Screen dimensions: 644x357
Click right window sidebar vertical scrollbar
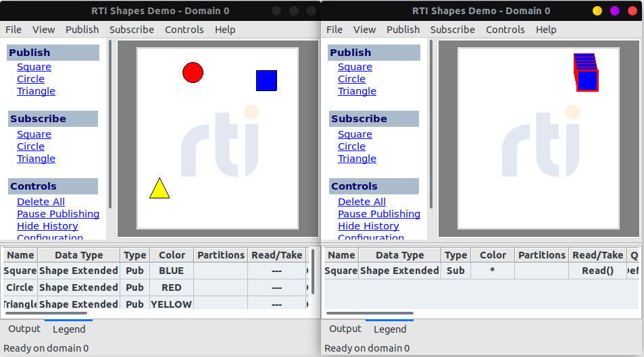click(431, 124)
